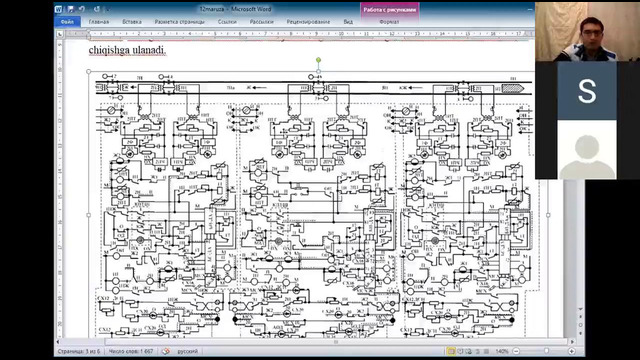Viewport: 640px width, 360px height.
Task: Switch to Print Layout view
Action: 451,351
